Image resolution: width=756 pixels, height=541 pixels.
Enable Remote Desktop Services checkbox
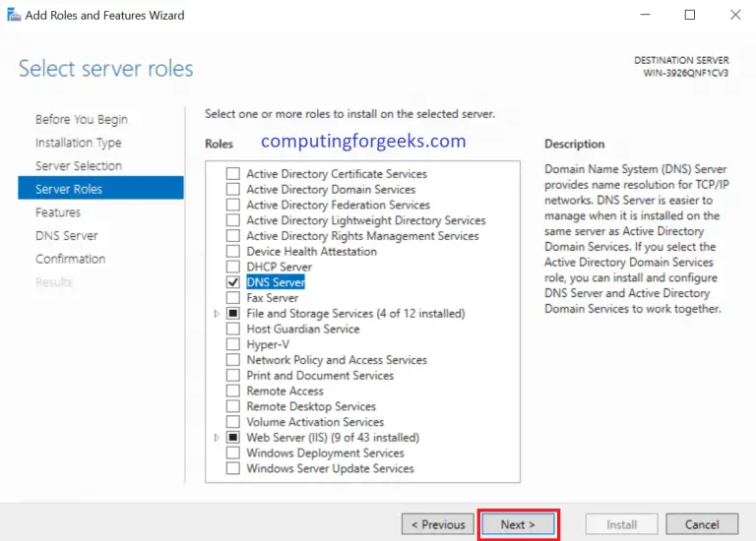233,406
